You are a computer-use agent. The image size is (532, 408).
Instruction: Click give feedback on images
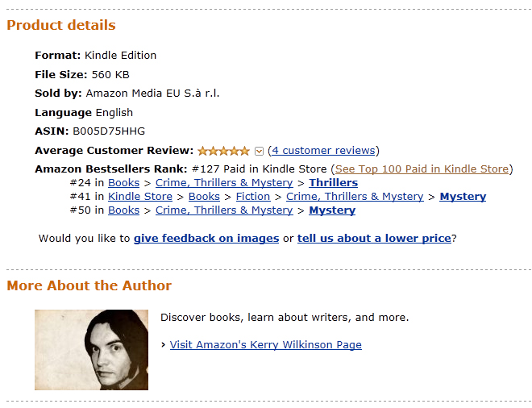pyautogui.click(x=206, y=239)
